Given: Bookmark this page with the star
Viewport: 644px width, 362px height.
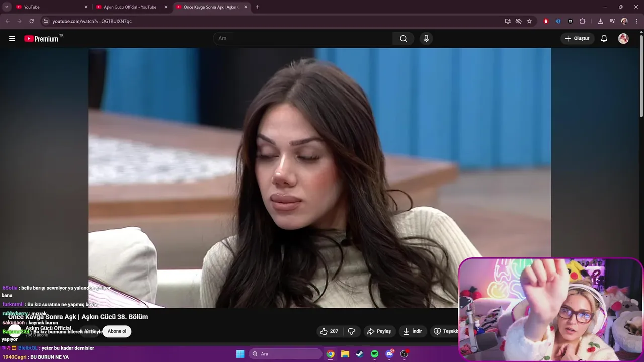Looking at the screenshot, I should pos(529,21).
